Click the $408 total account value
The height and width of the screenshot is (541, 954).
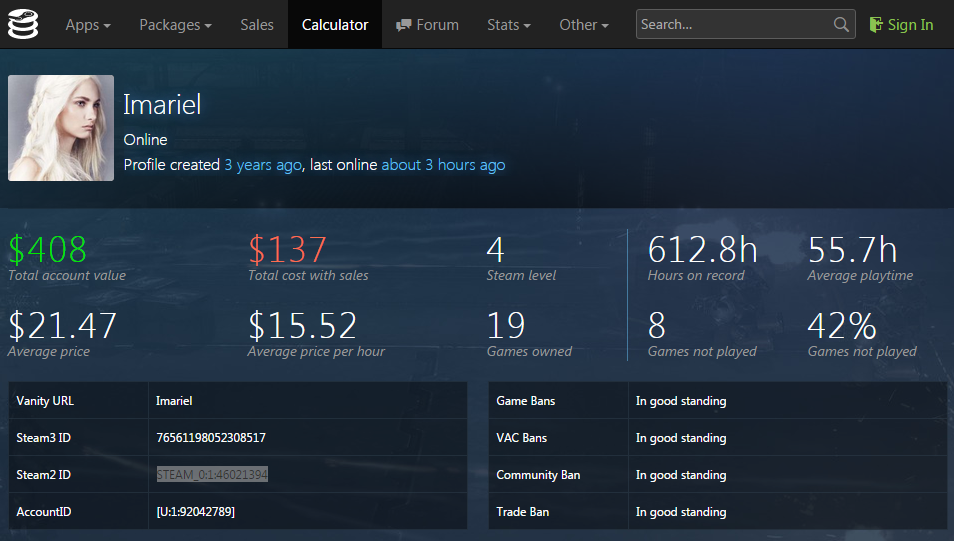(47, 250)
